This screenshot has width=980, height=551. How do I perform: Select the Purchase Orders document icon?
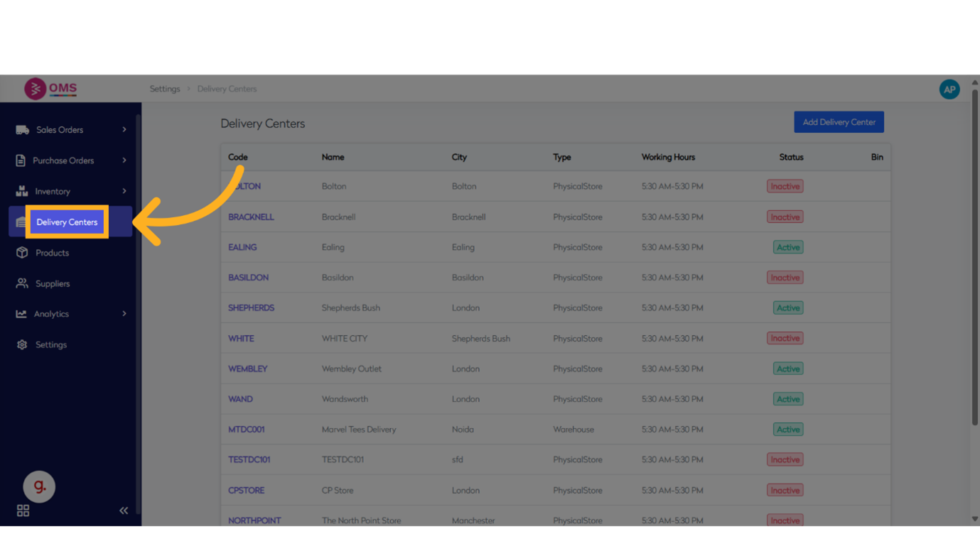click(22, 160)
